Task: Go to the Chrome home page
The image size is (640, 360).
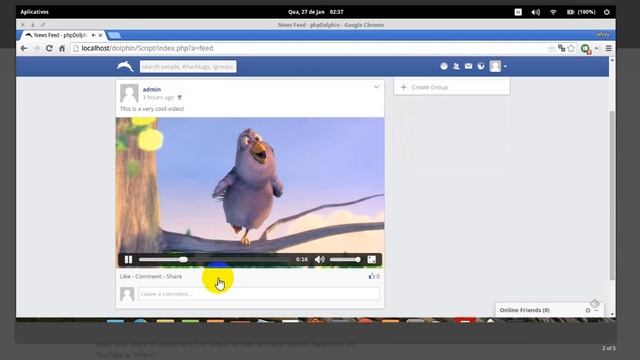Action: pos(62,48)
